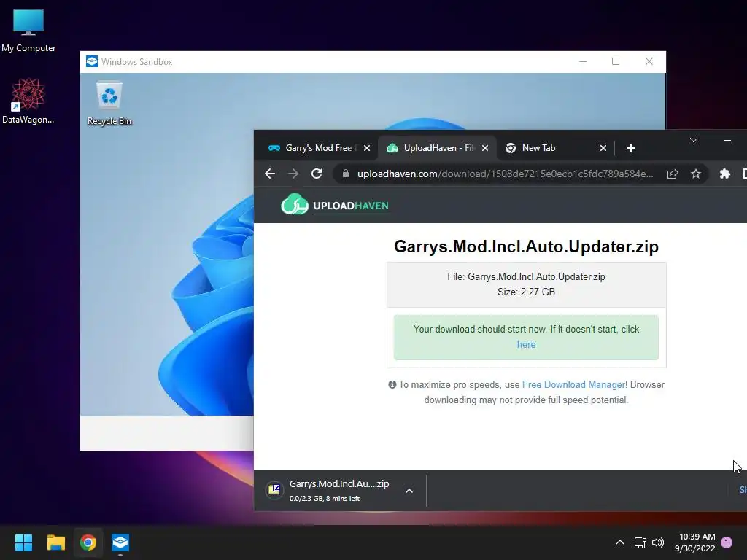Open My Computer desktop icon

[28, 30]
